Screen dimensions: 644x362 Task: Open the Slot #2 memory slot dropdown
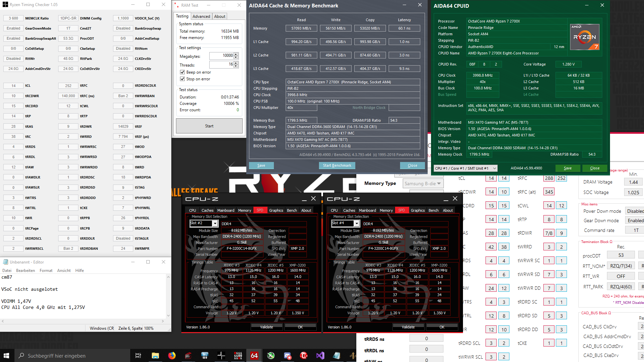click(215, 223)
